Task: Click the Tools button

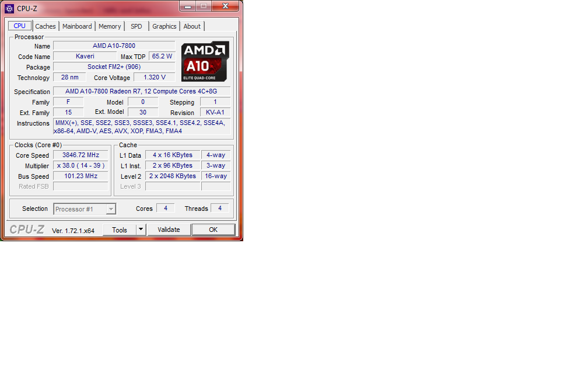Action: 119,230
